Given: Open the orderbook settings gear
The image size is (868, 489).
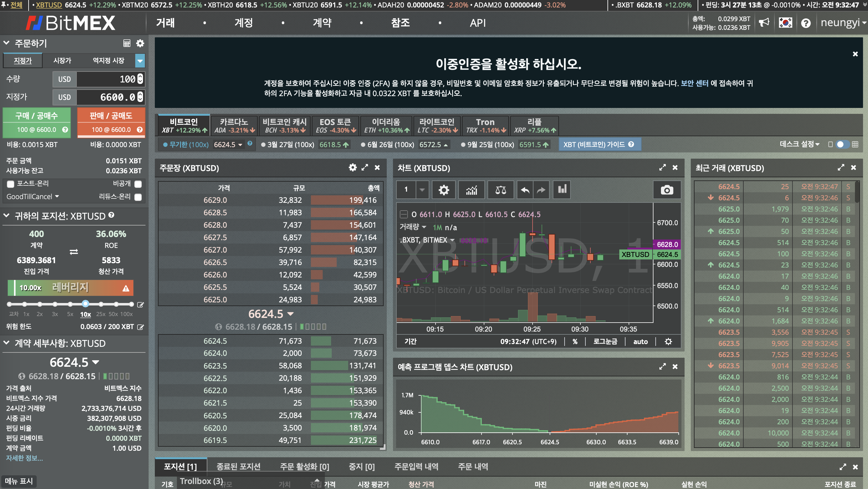Looking at the screenshot, I should click(353, 168).
